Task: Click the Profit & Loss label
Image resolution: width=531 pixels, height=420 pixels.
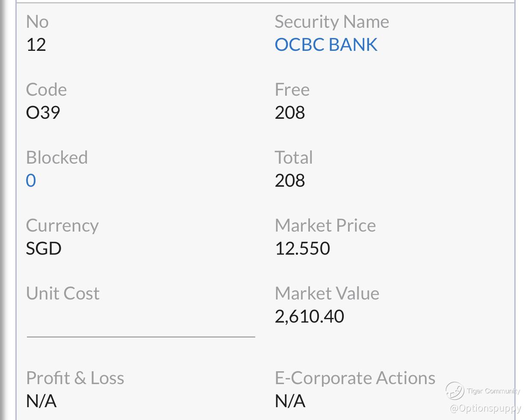Action: pyautogui.click(x=75, y=378)
